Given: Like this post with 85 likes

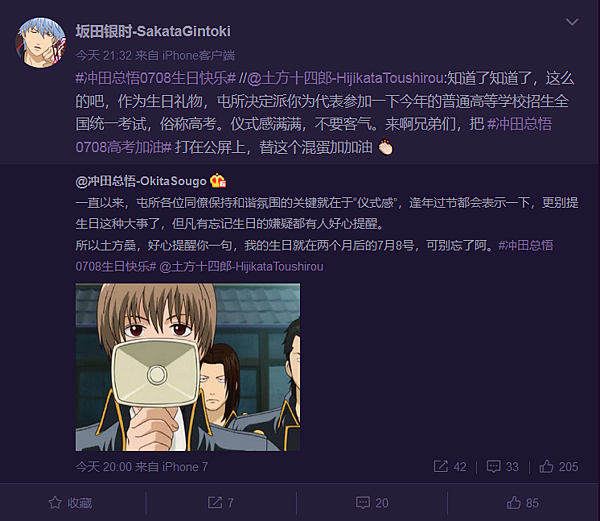Looking at the screenshot, I should [523, 503].
